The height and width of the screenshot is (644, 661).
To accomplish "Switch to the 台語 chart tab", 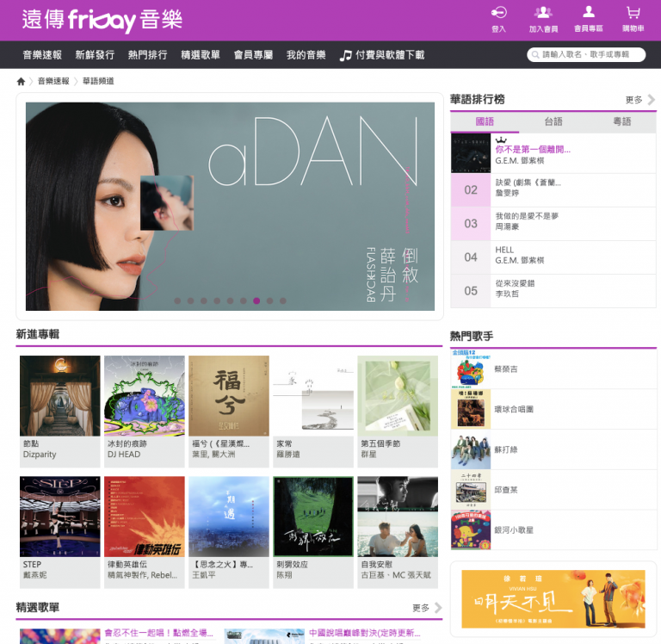I will point(553,122).
